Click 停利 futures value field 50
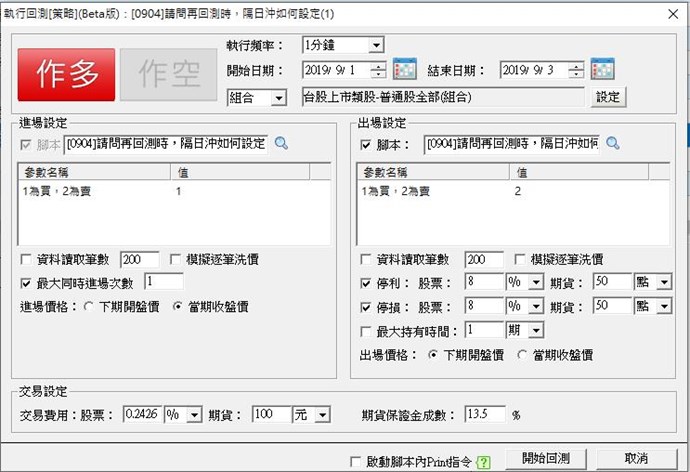The height and width of the screenshot is (472, 690). 613,282
